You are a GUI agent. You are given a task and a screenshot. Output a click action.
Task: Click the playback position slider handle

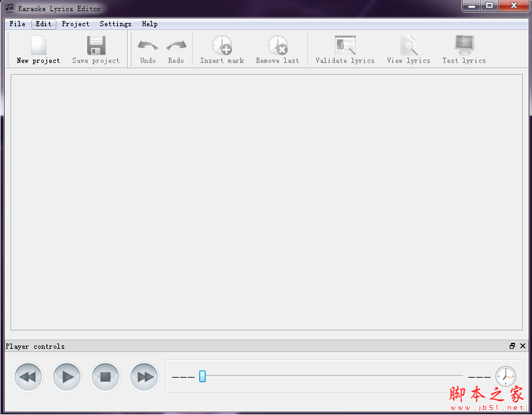(x=202, y=376)
